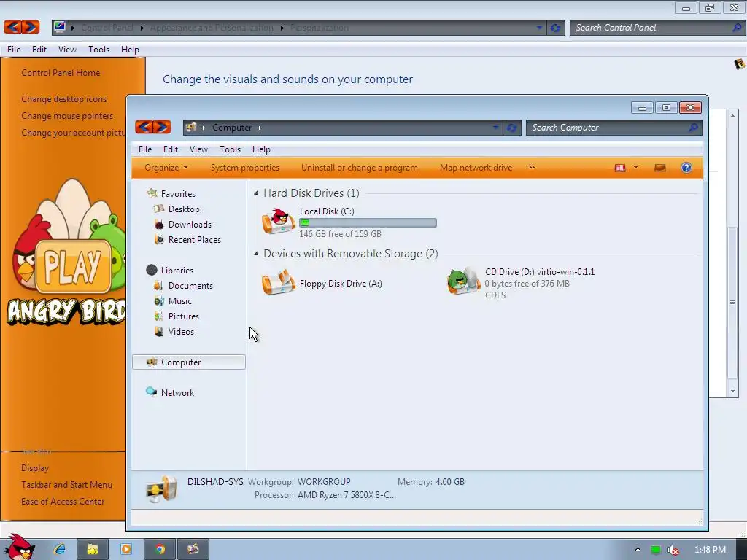
Task: Click Map network drive button
Action: pyautogui.click(x=476, y=168)
